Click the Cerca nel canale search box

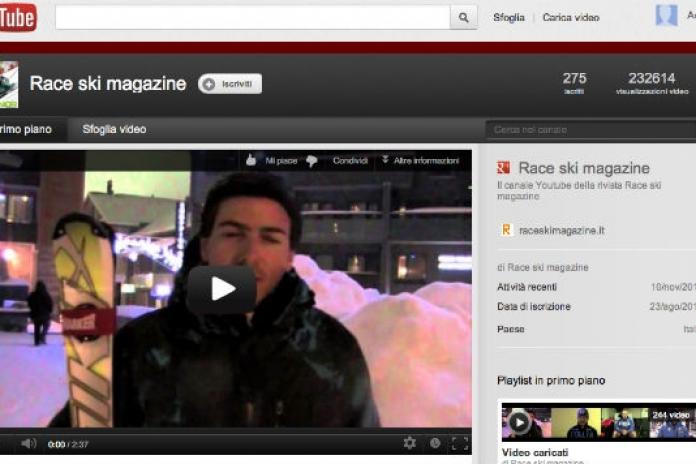[x=590, y=129]
